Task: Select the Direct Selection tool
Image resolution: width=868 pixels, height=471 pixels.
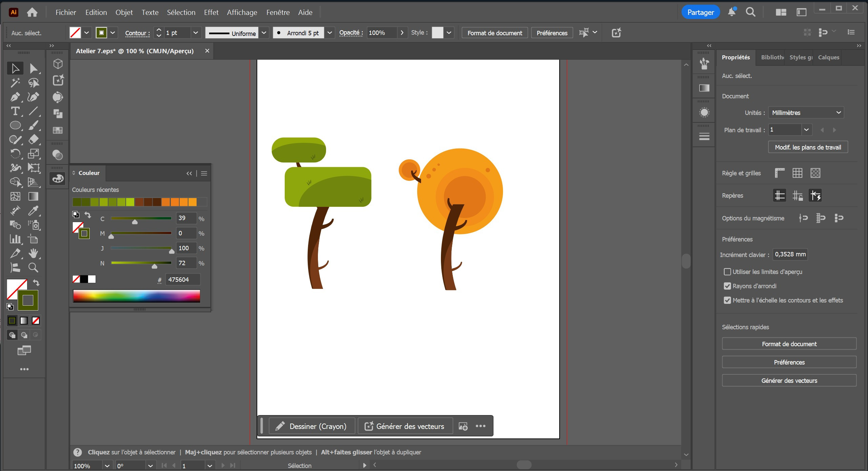Action: [33, 68]
